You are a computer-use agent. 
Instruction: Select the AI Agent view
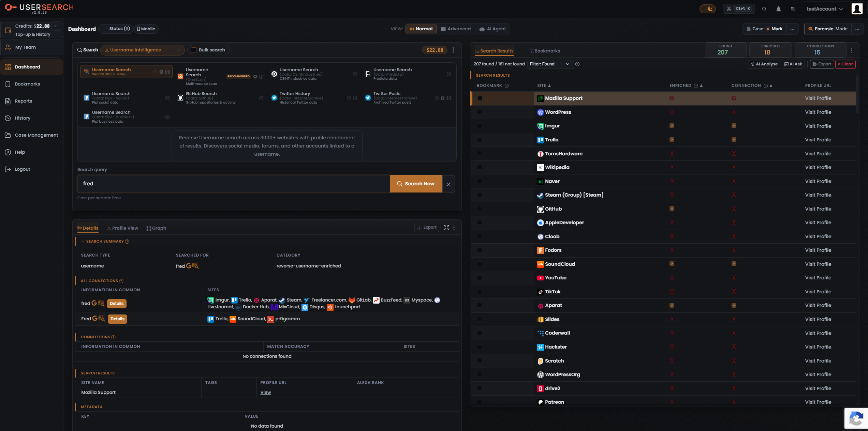(x=492, y=29)
